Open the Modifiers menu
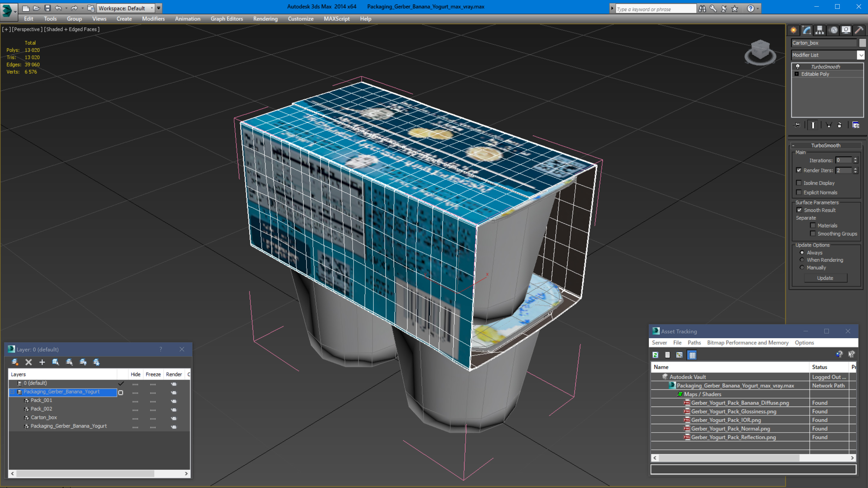868x488 pixels. coord(153,19)
